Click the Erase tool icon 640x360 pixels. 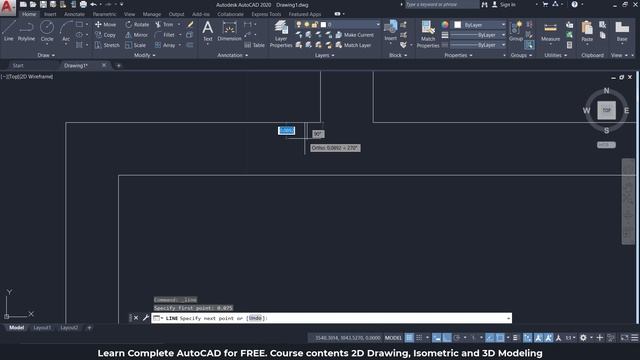coord(190,24)
